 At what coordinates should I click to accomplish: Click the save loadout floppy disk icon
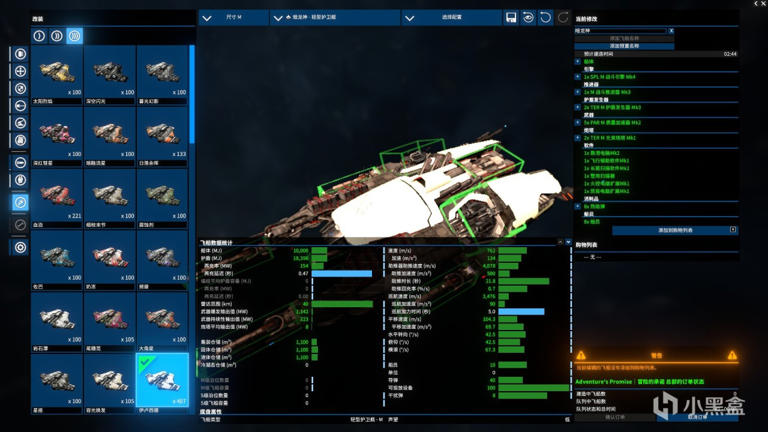(x=511, y=18)
